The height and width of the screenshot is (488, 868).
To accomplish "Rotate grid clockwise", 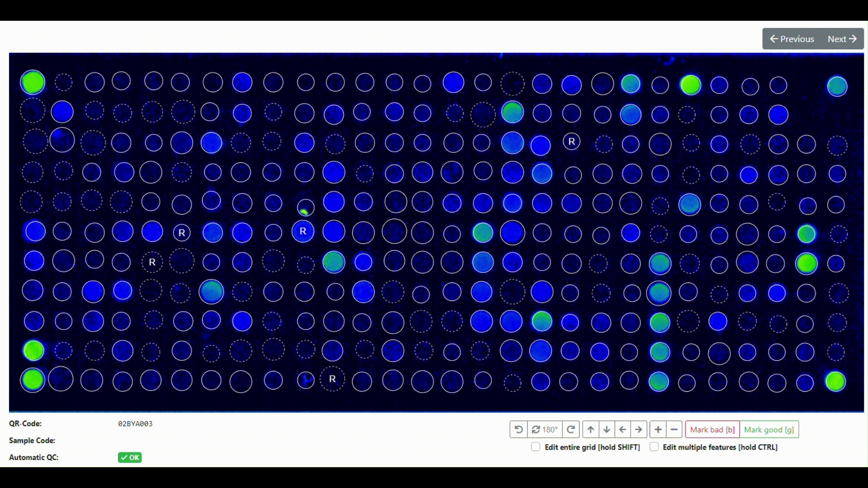I will [x=571, y=429].
